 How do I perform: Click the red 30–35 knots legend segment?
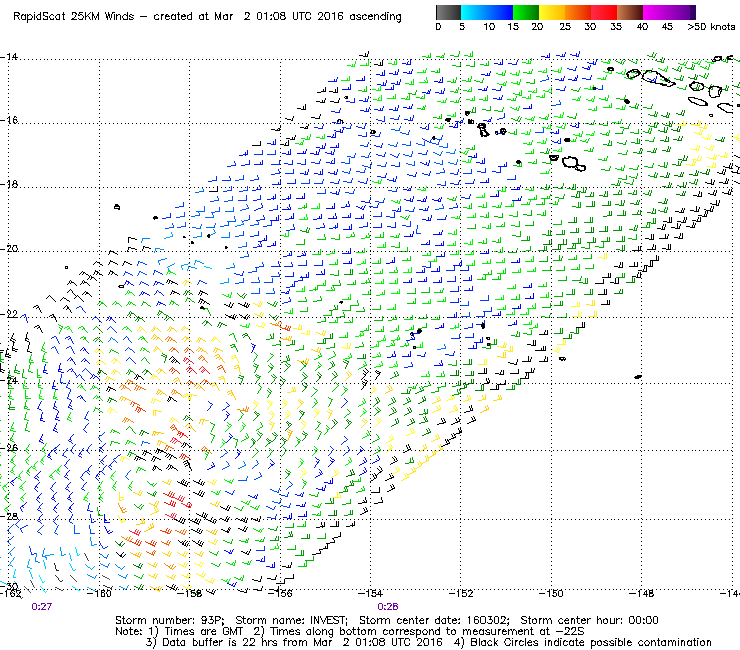604,12
